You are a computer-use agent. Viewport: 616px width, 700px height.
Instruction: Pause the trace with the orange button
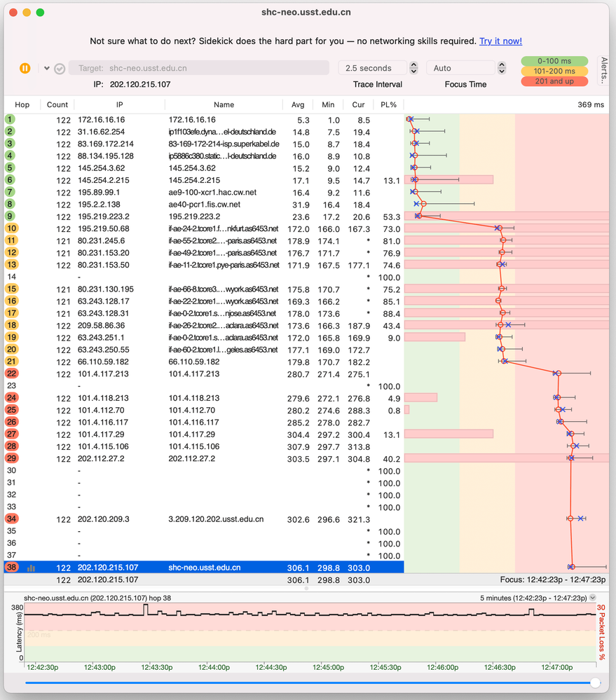[25, 68]
